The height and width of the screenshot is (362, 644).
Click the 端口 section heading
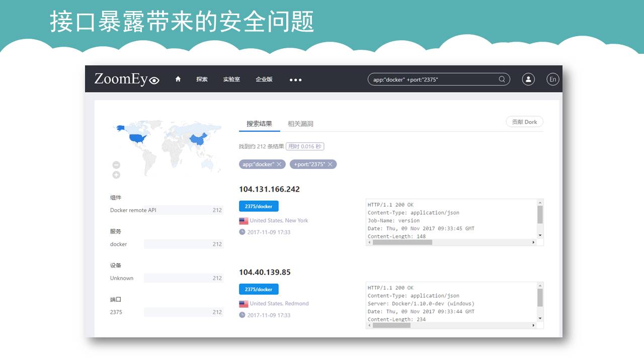116,300
